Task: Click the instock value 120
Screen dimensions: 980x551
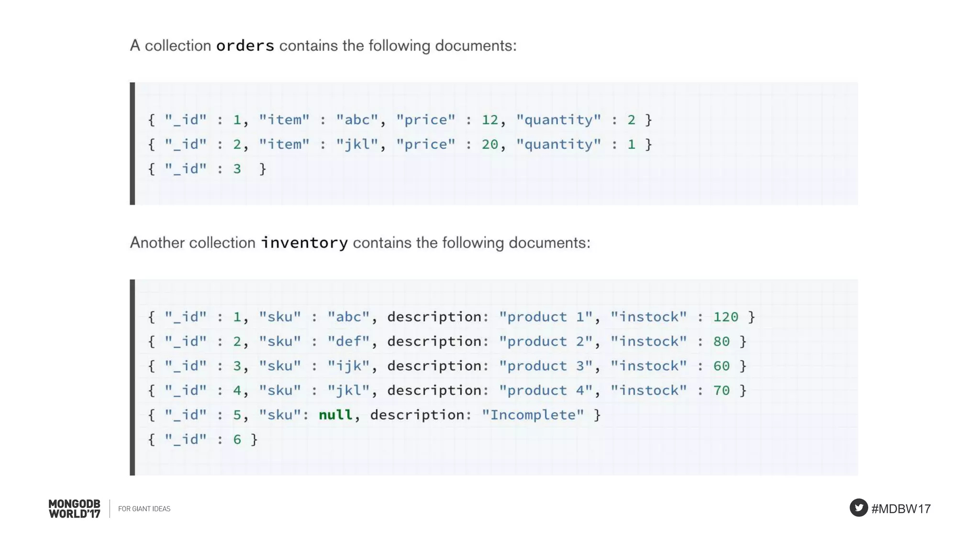Action: (725, 317)
